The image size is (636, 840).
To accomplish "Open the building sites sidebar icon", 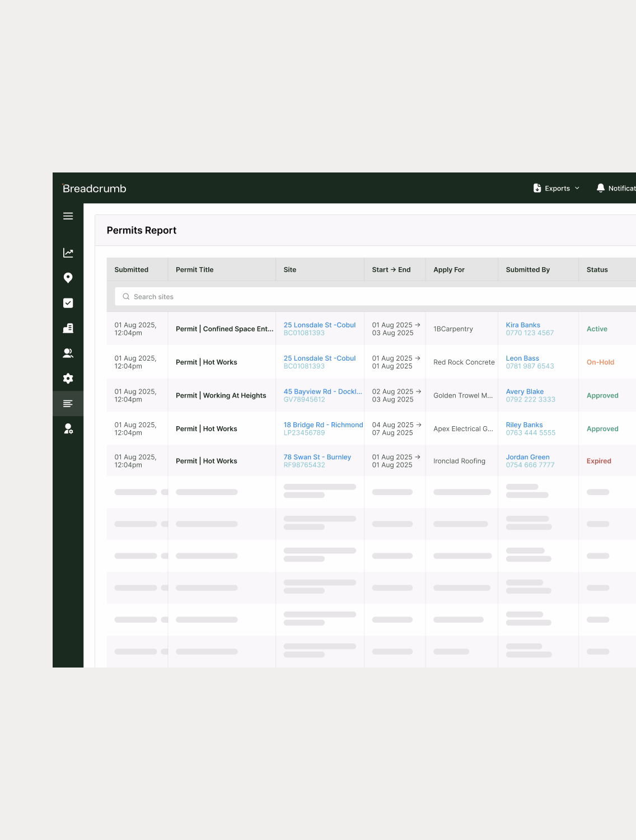I will click(68, 328).
